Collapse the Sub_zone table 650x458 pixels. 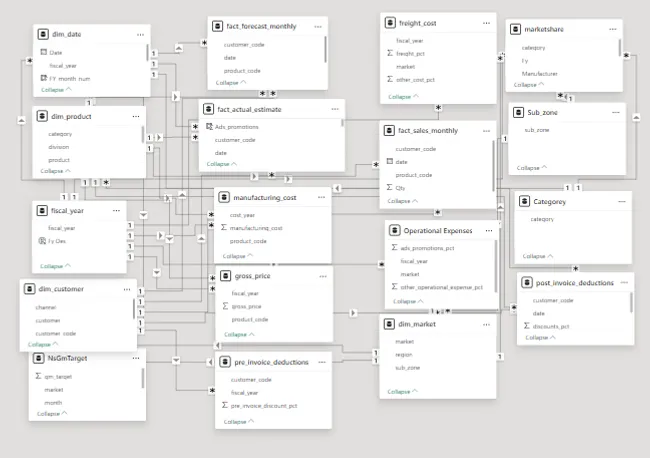[531, 168]
